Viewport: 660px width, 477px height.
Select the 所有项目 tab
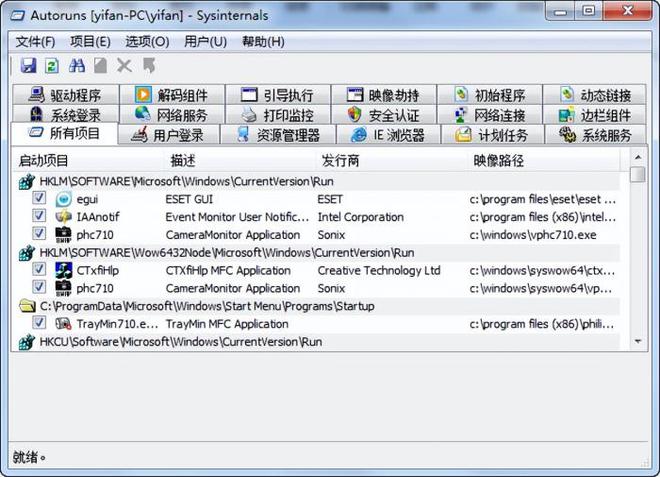[x=64, y=133]
